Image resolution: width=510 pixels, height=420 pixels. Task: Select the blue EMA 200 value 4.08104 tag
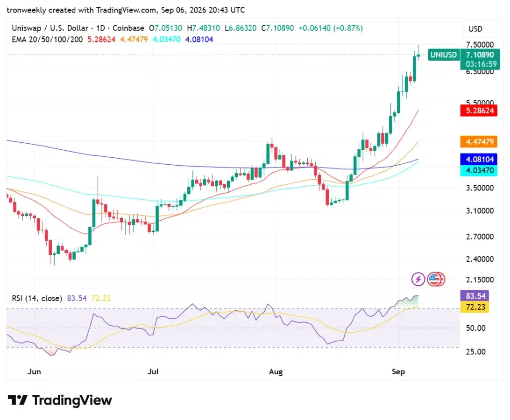click(x=479, y=159)
